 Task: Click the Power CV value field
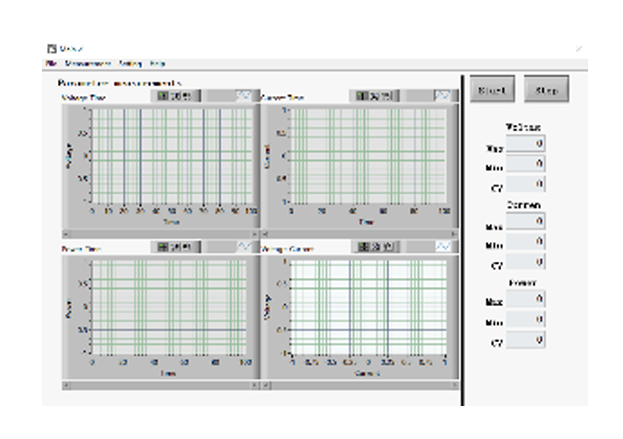[525, 340]
